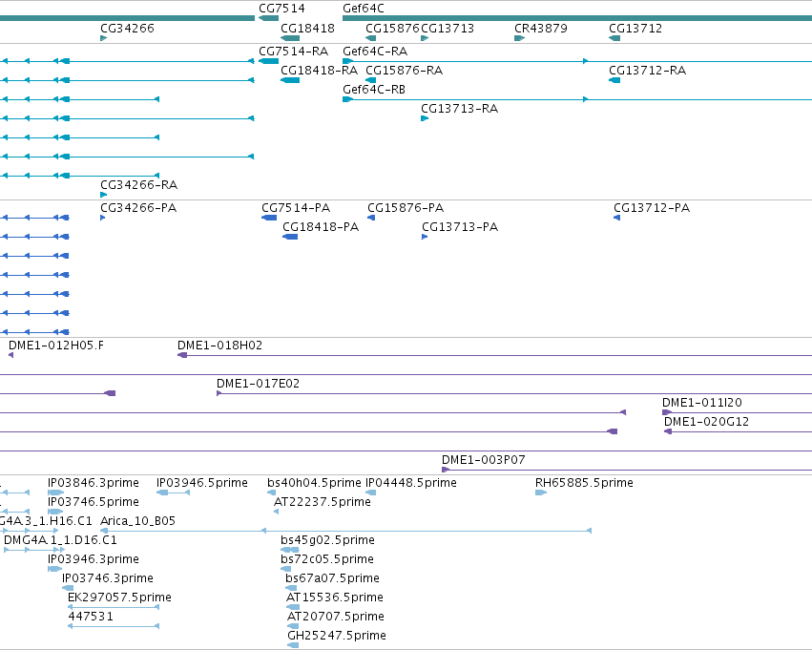812x650 pixels.
Task: Select the CG7514-PA protein label
Action: click(296, 208)
